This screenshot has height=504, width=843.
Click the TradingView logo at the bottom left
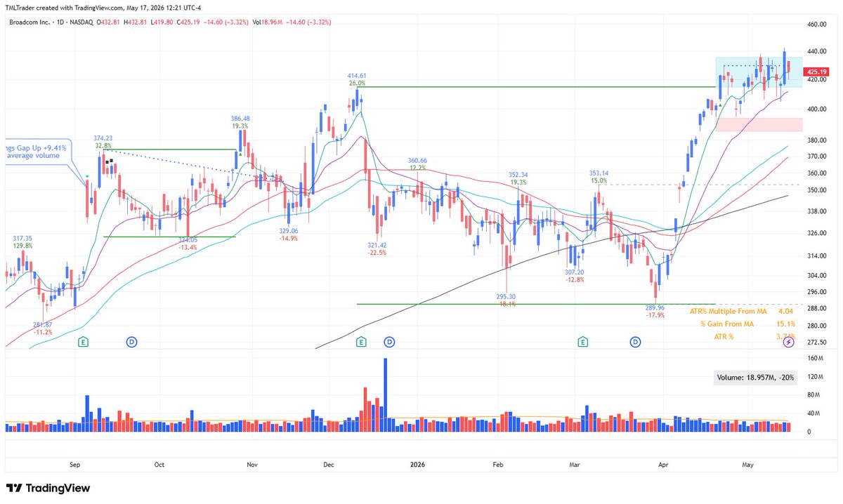click(x=49, y=489)
